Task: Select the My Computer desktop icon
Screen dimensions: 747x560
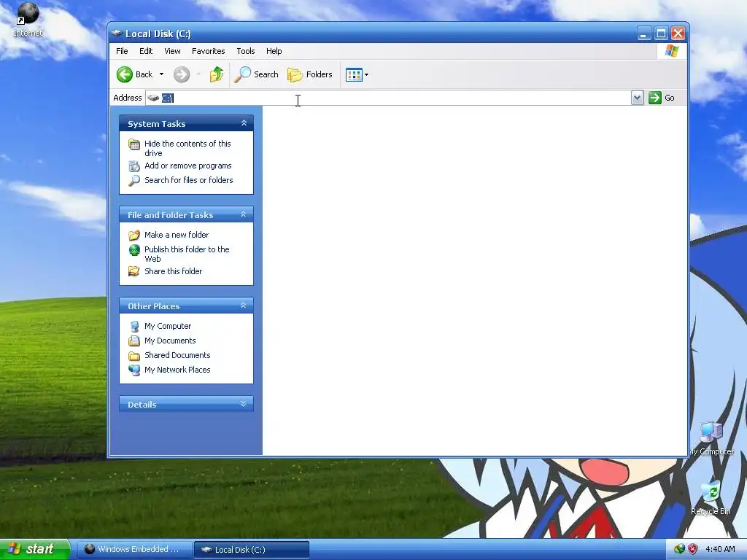Action: point(711,438)
